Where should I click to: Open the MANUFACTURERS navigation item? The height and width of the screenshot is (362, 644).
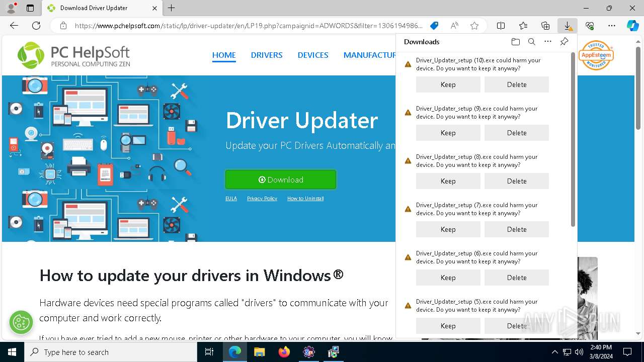tap(369, 55)
